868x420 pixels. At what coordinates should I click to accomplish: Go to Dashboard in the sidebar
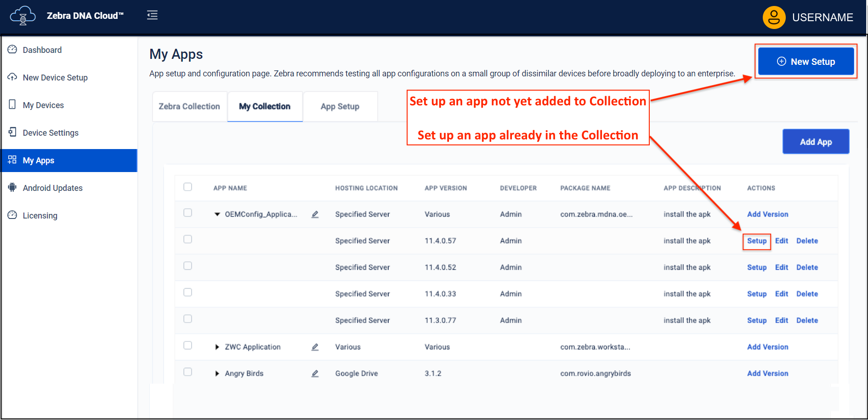coord(42,50)
